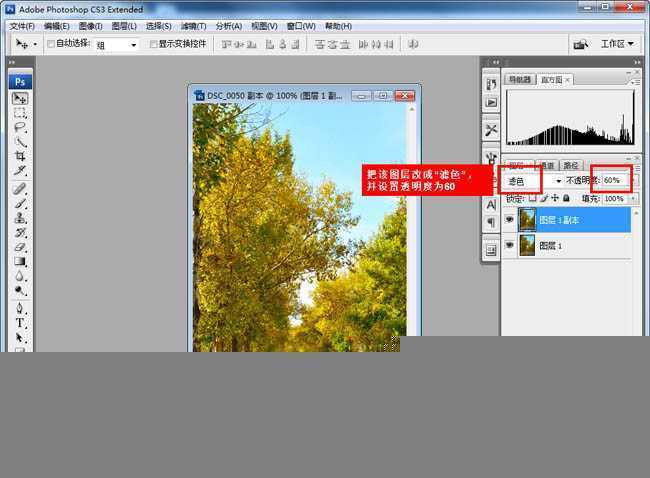Toggle lock position cross icon
The width and height of the screenshot is (650, 478).
[x=555, y=199]
